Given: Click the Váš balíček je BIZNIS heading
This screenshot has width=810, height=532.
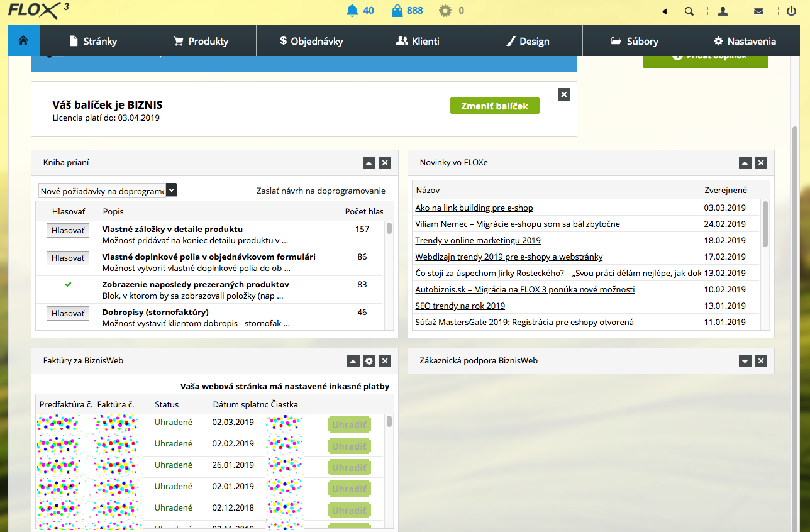Looking at the screenshot, I should click(108, 105).
